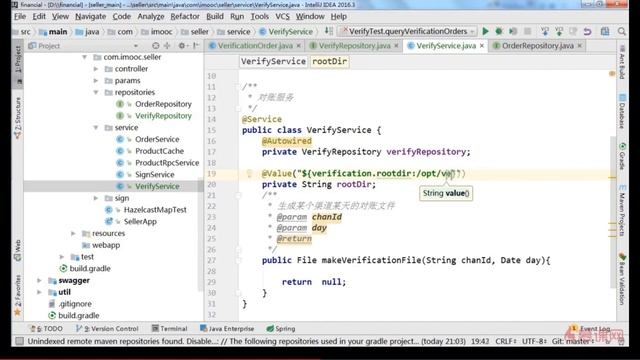Open the Navigate menu
The width and height of the screenshot is (640, 360).
pos(91,17)
